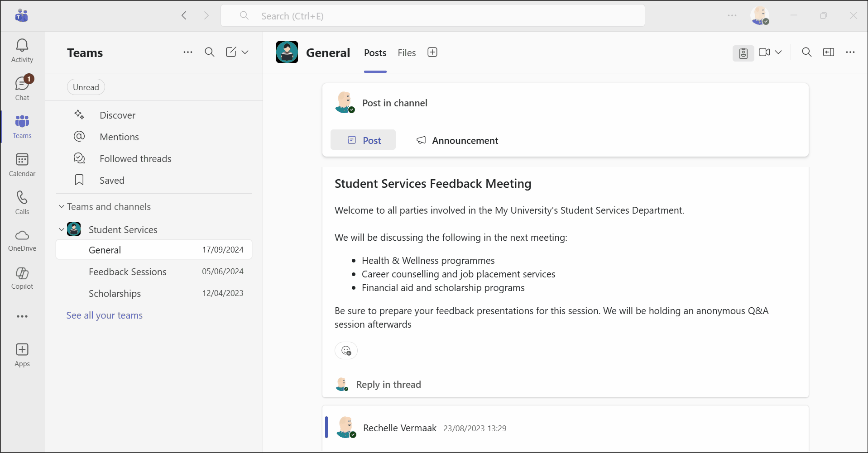868x453 pixels.
Task: Start a channel meeting with the camera icon
Action: pos(764,52)
